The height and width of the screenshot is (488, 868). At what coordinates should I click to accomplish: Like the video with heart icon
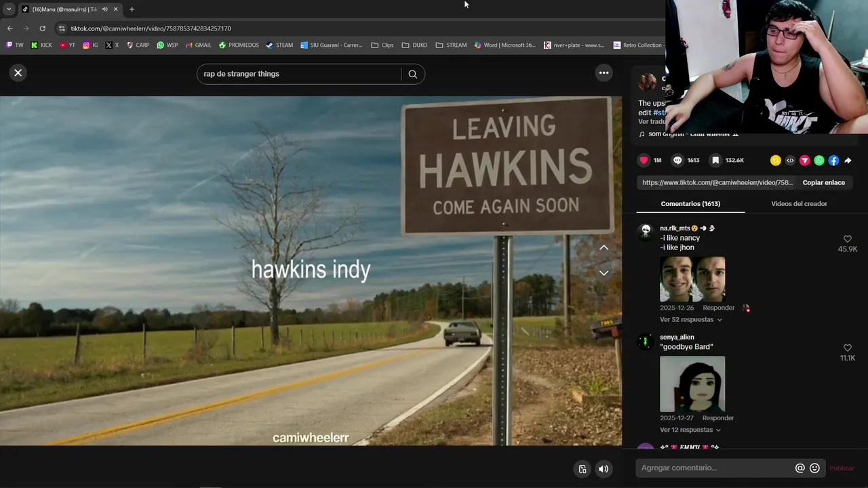(644, 160)
